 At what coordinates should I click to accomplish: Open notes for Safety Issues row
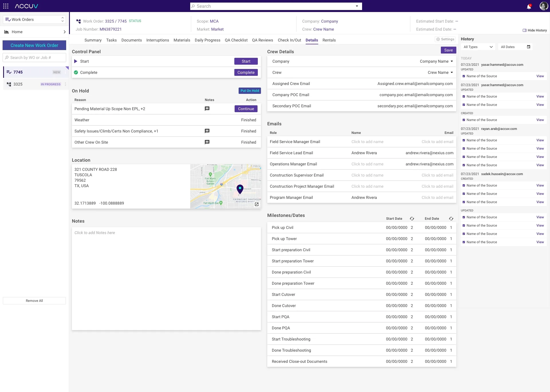pos(207,131)
